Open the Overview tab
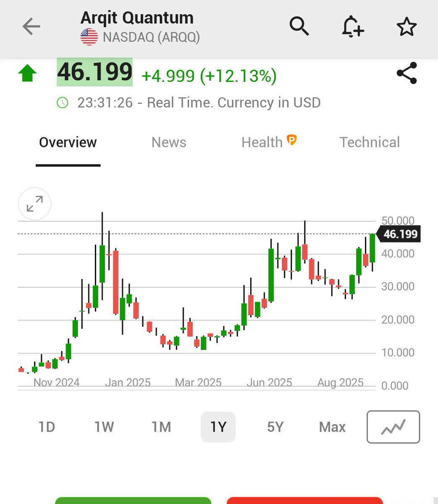Screen dimensions: 438x504 (68, 142)
